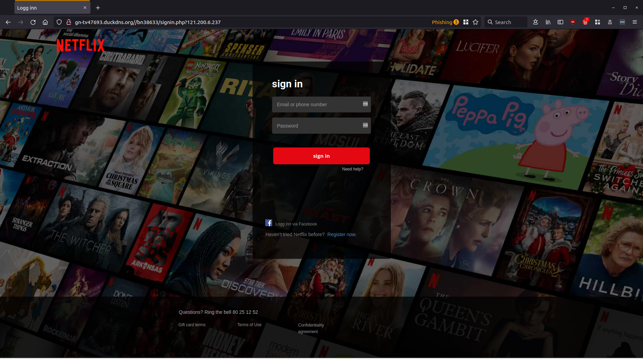
Task: Click the browser back arrow
Action: click(x=8, y=22)
